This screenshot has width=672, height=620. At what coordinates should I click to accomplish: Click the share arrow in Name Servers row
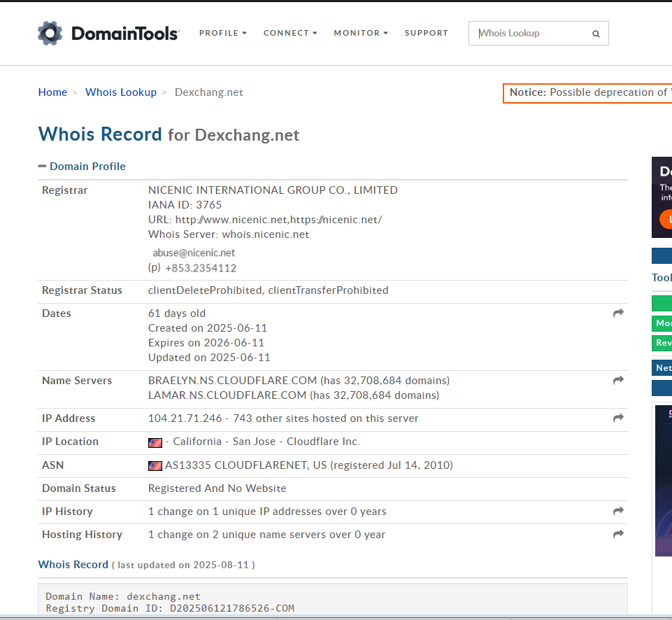[x=618, y=380]
